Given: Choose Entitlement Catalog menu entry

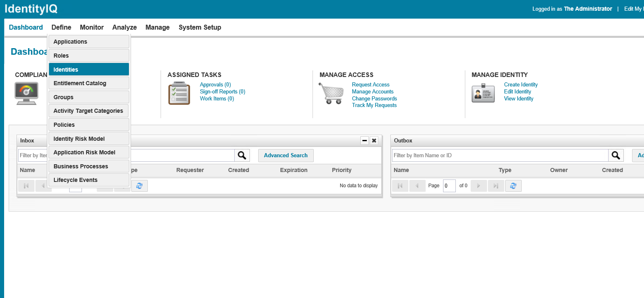Looking at the screenshot, I should [89, 83].
